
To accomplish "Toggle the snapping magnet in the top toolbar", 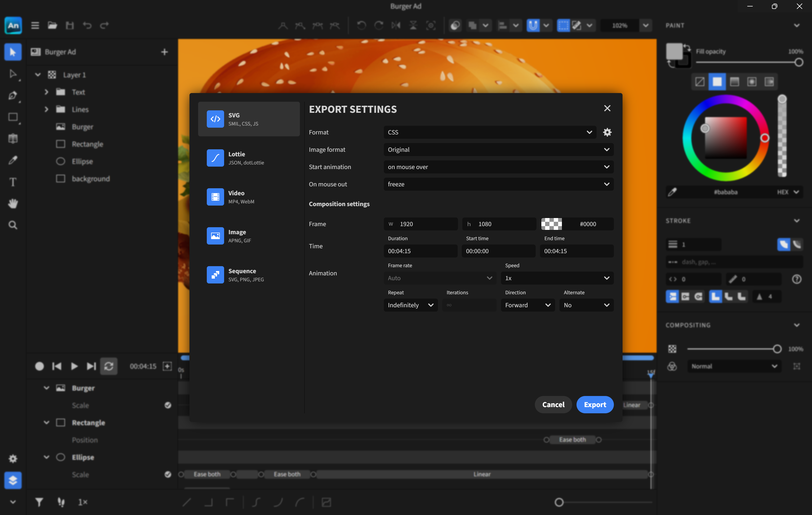I will click(x=533, y=25).
